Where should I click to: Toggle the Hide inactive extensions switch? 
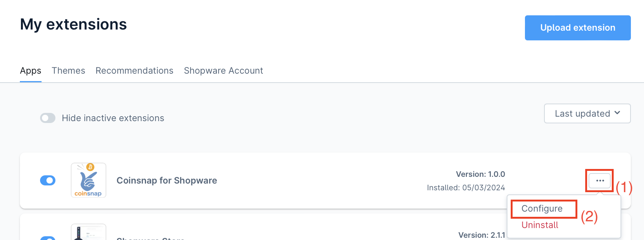tap(48, 118)
